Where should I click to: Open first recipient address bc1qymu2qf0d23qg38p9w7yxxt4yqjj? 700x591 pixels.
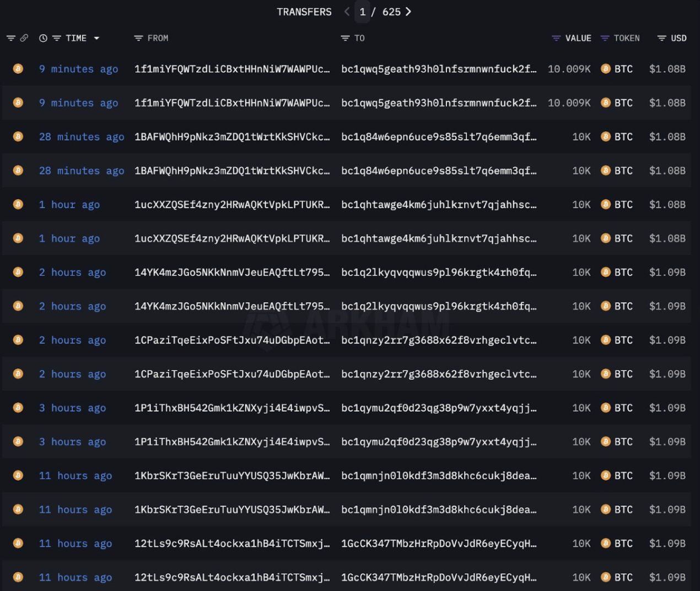[439, 408]
